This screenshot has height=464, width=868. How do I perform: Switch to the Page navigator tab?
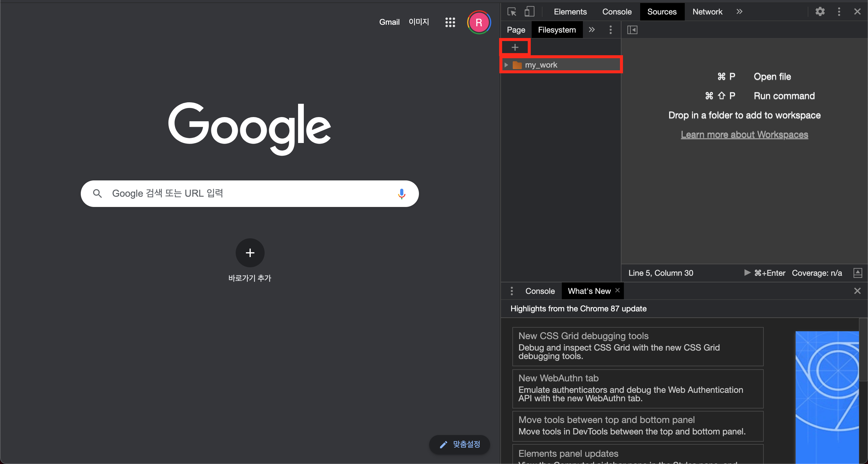[516, 30]
